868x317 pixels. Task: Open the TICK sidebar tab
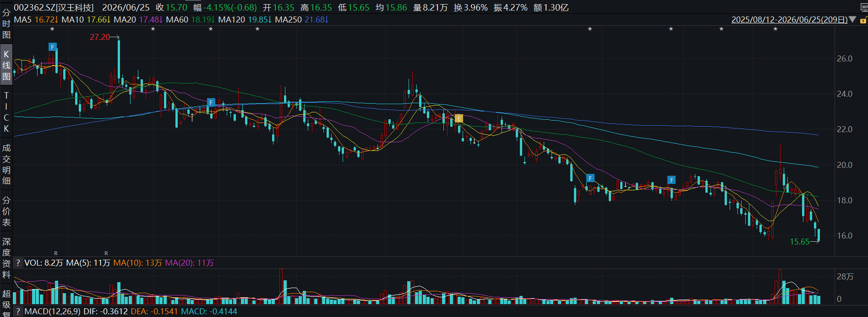6,112
